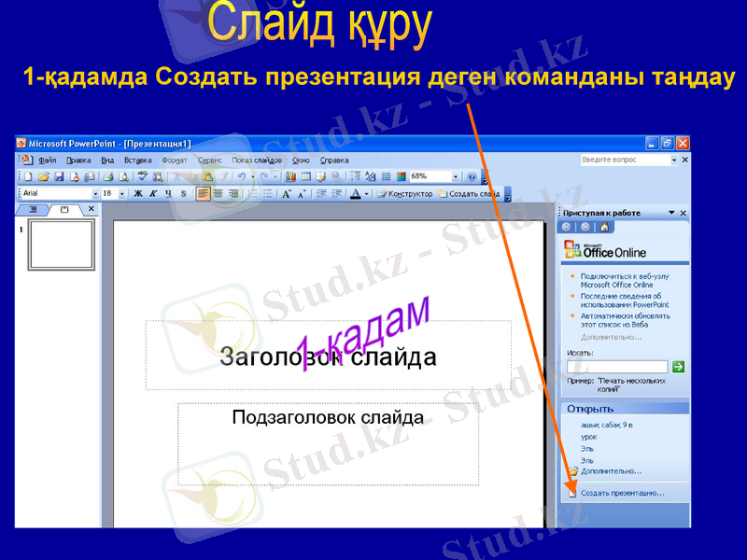
Task: Click the Home icon in the task pane
Action: click(604, 227)
